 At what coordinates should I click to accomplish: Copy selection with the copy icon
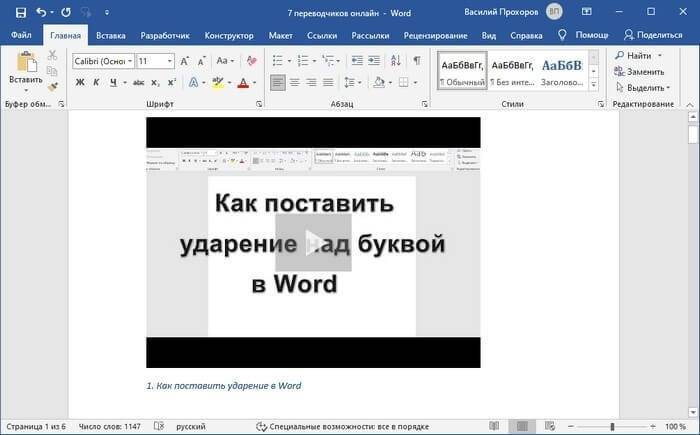click(x=52, y=71)
